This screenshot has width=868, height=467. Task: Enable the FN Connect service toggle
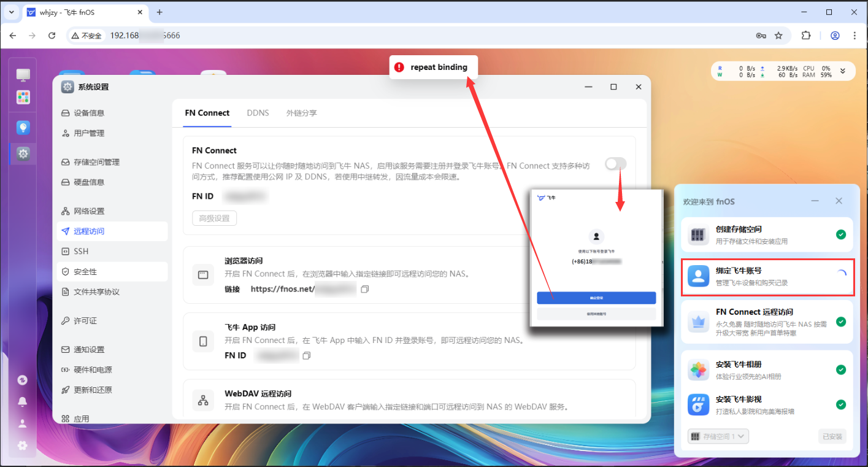pyautogui.click(x=615, y=164)
